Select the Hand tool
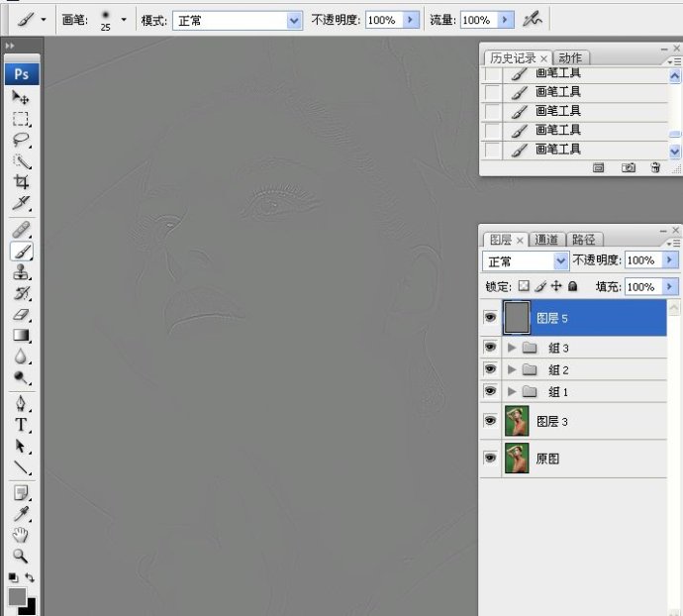 click(21, 535)
